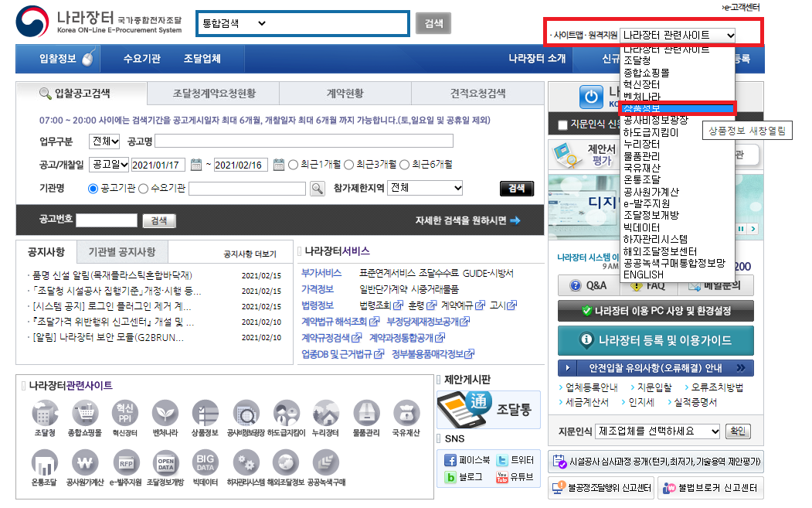The height and width of the screenshot is (508, 812).
Task: Open 하도급지킴이 icon
Action: coord(287,413)
